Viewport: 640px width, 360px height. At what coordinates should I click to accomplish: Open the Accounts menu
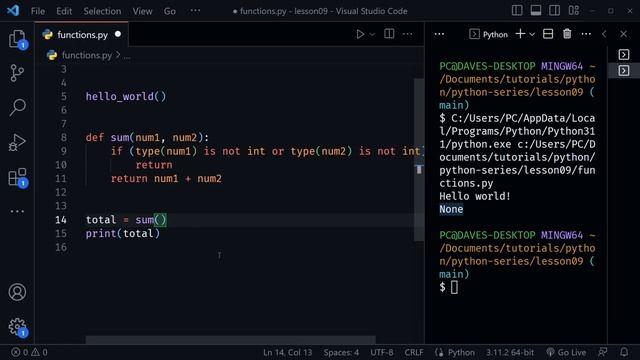(17, 292)
